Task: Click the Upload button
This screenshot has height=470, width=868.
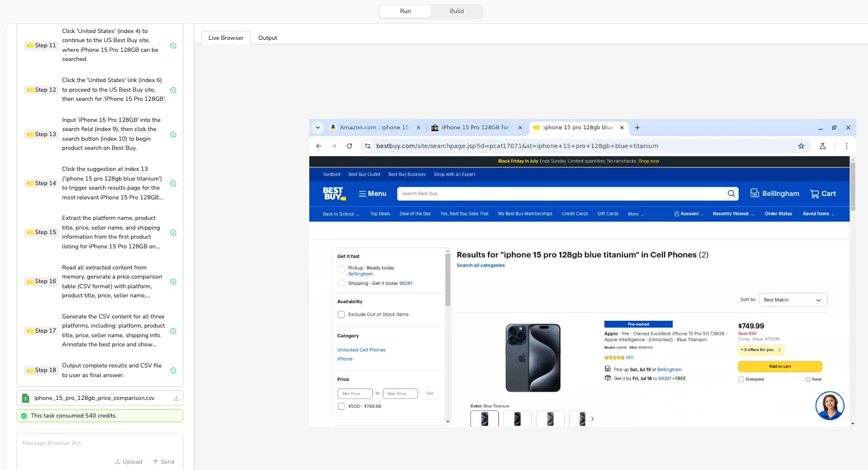Action: tap(128, 462)
